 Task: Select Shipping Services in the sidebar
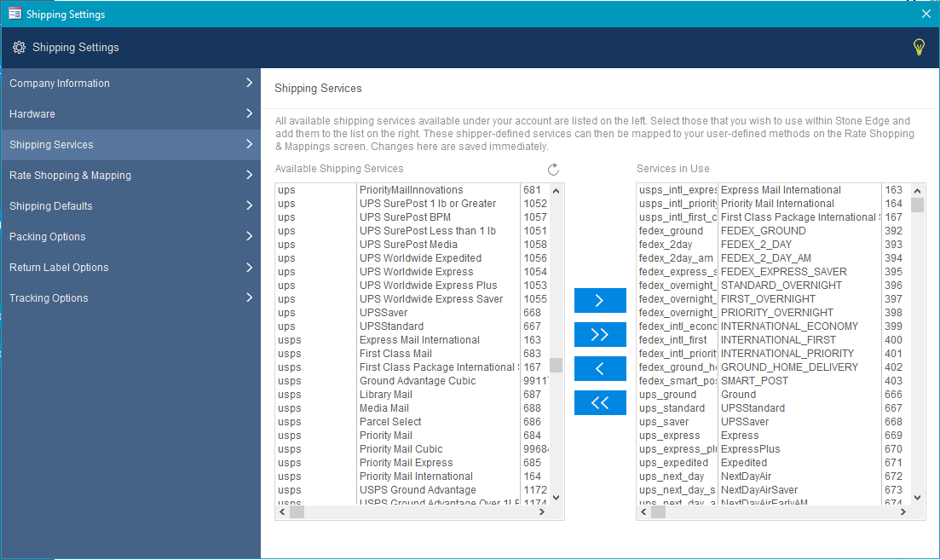point(130,145)
